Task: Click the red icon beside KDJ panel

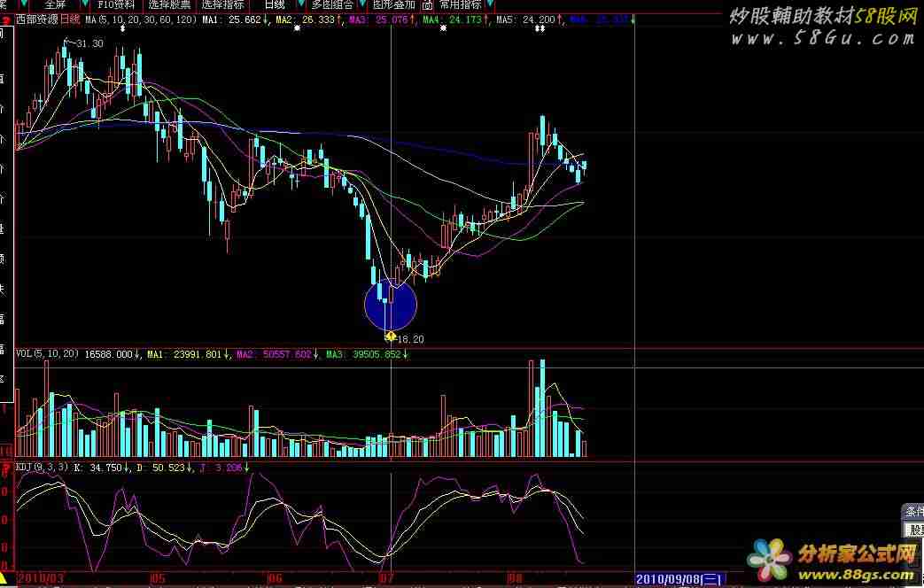Action: pos(5,467)
